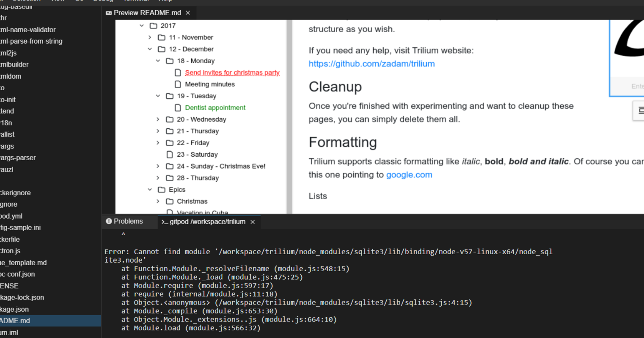Click the markdown preview icon on the README tab
Image resolution: width=644 pixels, height=338 pixels.
(x=108, y=13)
